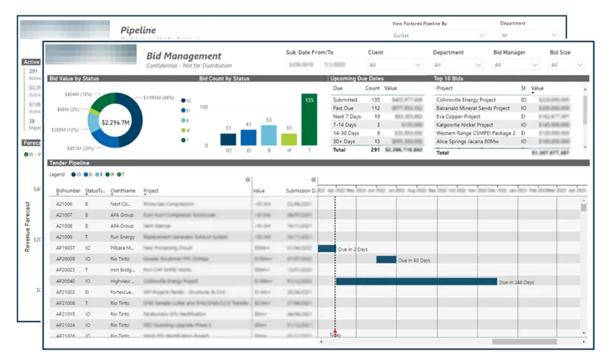Click the IO legend dot in Bid Count

(x=183, y=101)
